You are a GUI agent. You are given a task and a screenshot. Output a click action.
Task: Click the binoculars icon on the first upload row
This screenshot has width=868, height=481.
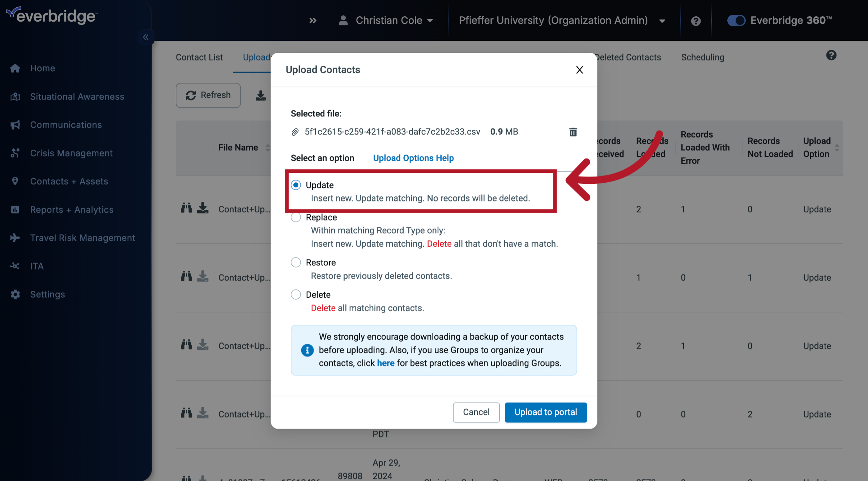186,208
